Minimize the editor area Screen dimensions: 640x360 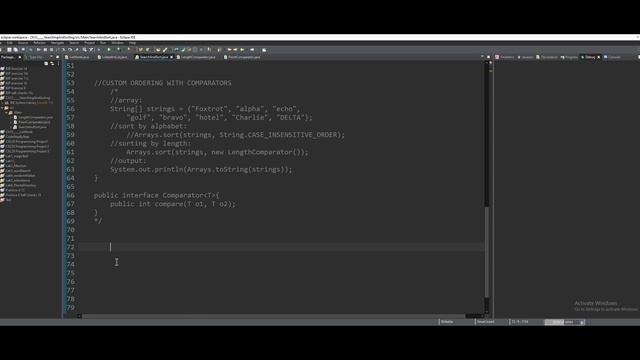tap(482, 57)
